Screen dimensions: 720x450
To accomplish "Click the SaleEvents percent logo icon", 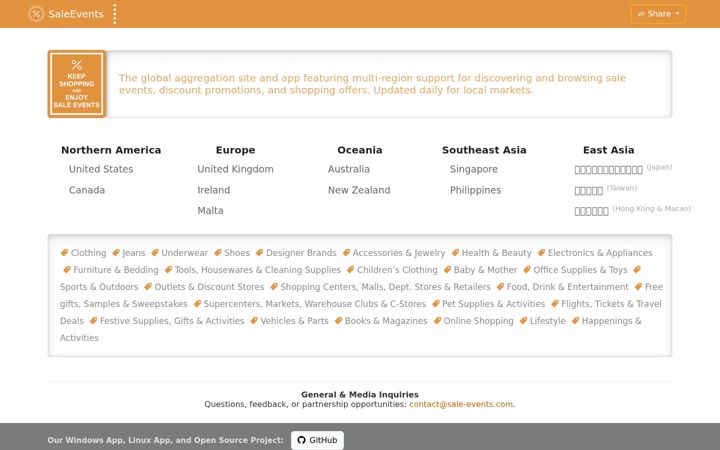I will [36, 14].
